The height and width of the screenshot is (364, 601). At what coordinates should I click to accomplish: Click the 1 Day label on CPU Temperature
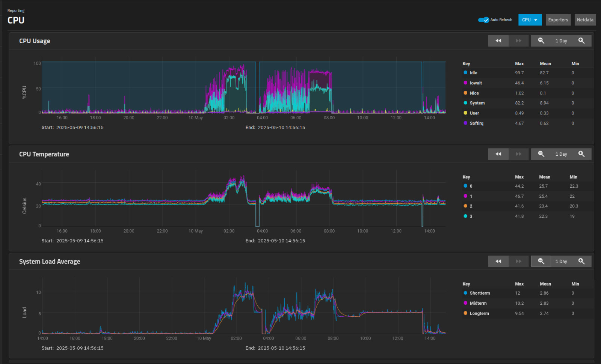tap(561, 154)
